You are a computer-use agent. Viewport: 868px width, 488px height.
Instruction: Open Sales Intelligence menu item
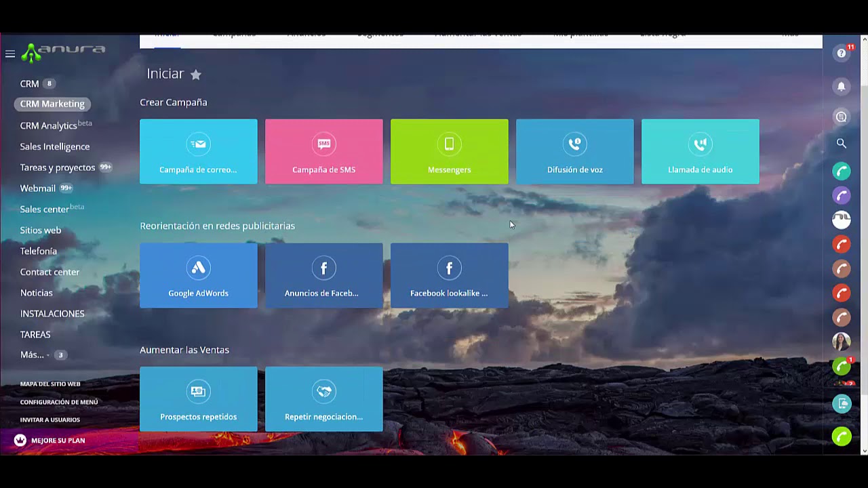pyautogui.click(x=55, y=146)
